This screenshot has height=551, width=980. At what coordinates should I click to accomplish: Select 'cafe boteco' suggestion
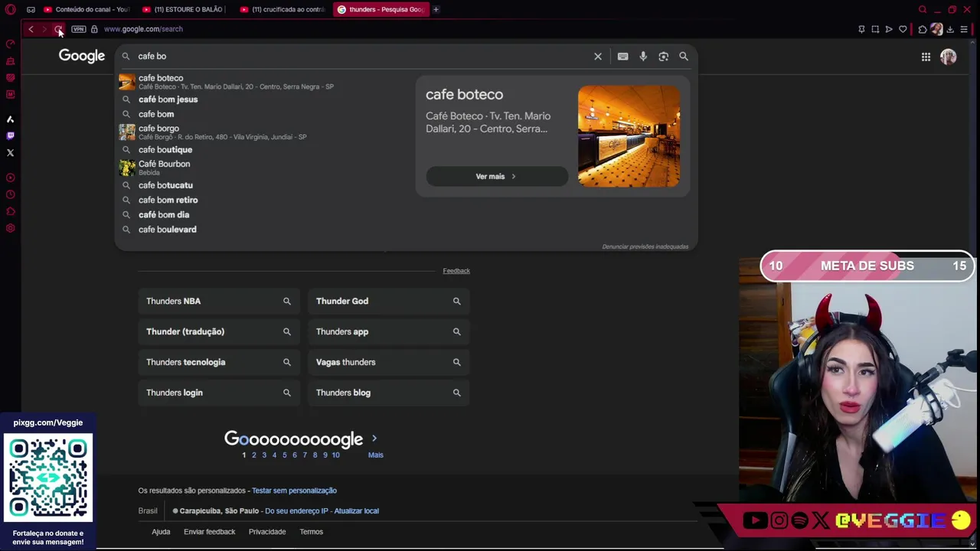click(264, 82)
